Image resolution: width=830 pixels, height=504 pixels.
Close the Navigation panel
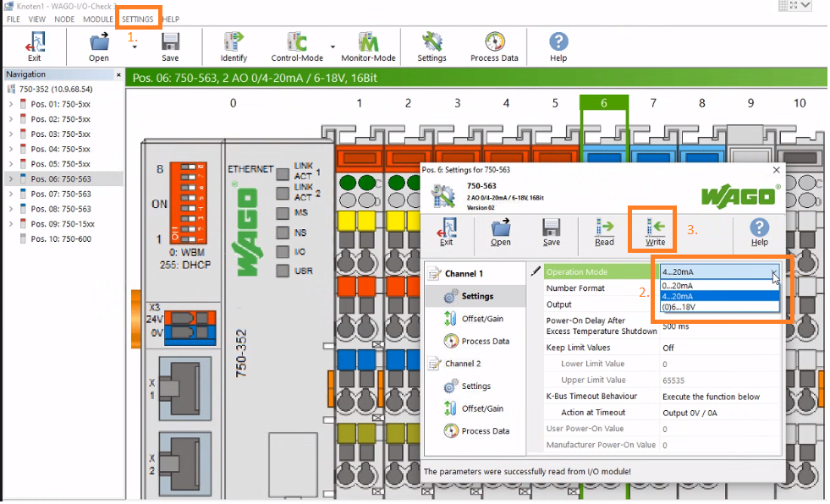tap(118, 75)
